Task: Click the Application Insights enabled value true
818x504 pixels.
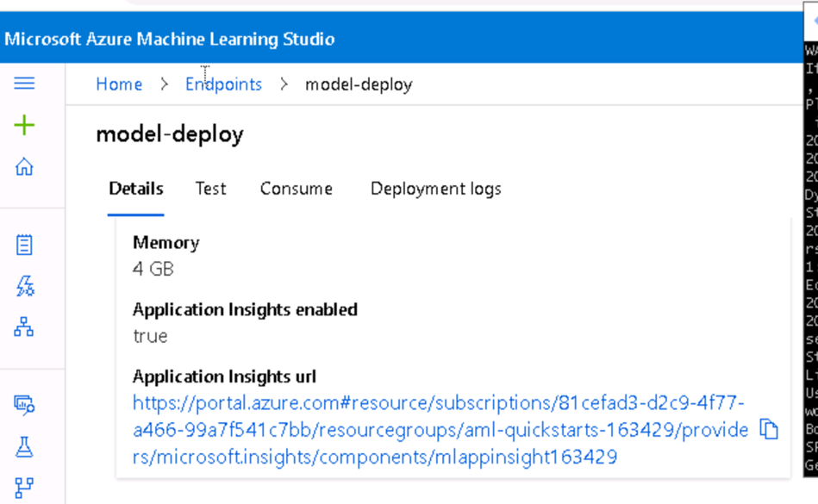Action: (x=150, y=336)
